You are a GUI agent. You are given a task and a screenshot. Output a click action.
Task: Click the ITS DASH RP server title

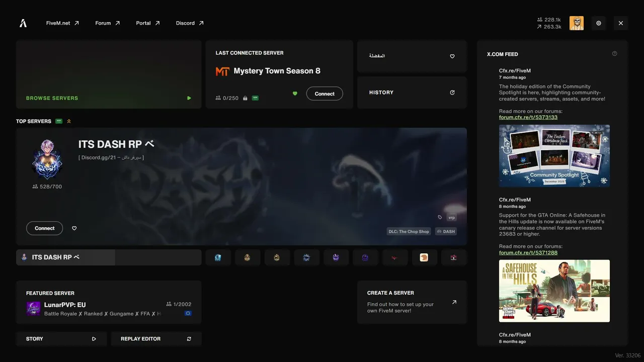[x=116, y=144]
